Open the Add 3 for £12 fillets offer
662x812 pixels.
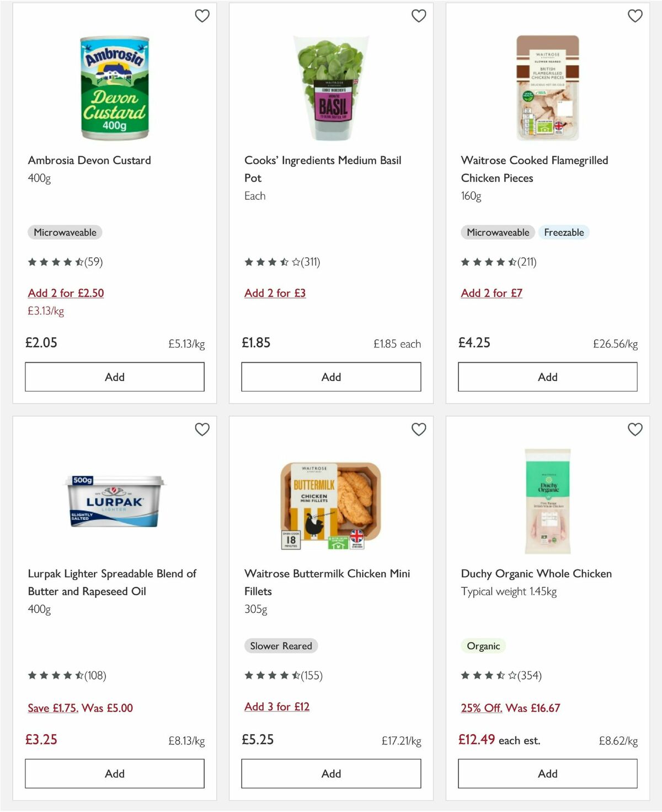[x=276, y=707]
